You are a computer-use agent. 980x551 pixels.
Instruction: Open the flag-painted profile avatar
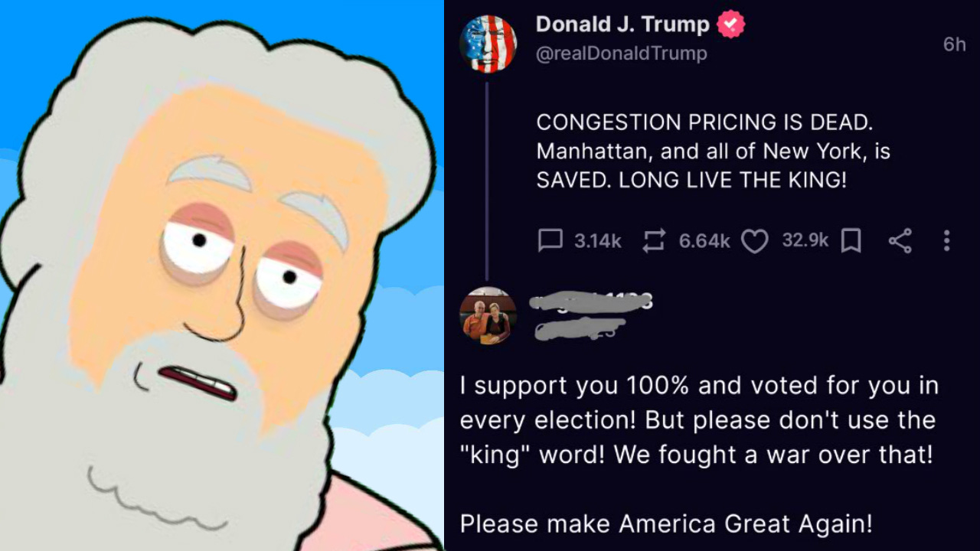click(x=488, y=44)
